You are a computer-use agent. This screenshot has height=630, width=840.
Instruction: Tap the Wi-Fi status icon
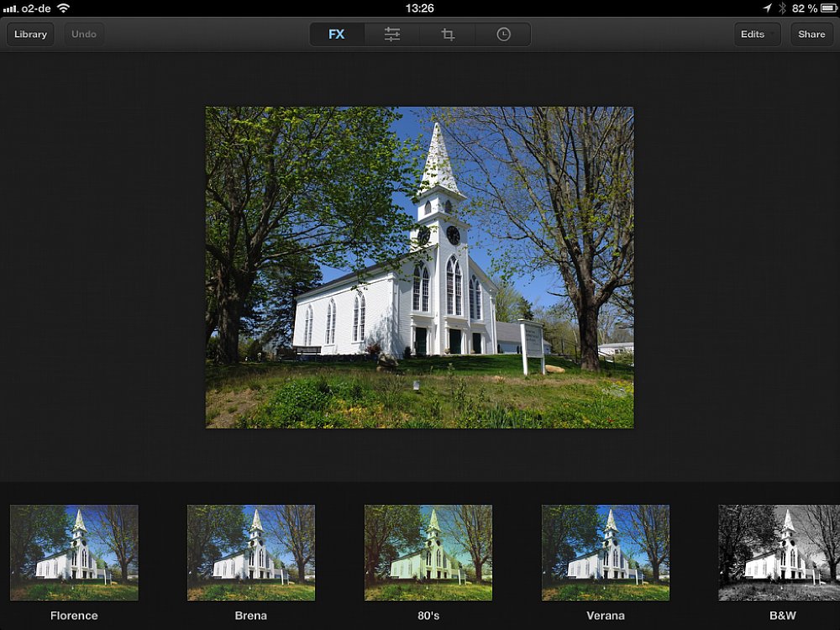coord(64,8)
